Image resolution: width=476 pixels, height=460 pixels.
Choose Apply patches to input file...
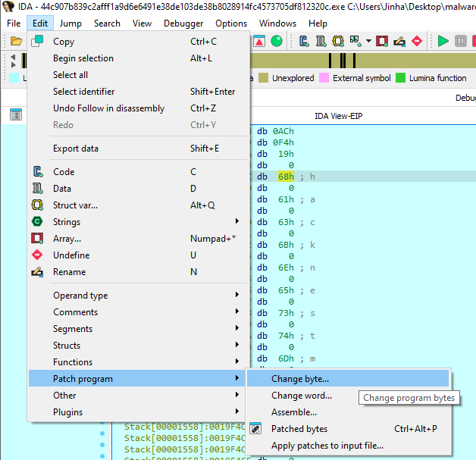(327, 446)
